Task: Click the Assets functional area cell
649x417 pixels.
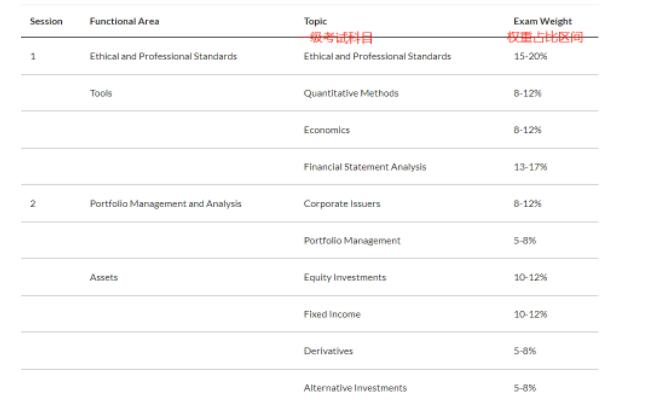Action: pyautogui.click(x=104, y=277)
